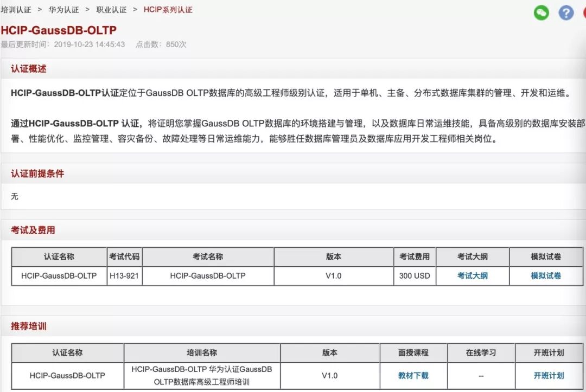Click the 模拟试卷 column header
The image size is (586, 392).
click(x=546, y=256)
